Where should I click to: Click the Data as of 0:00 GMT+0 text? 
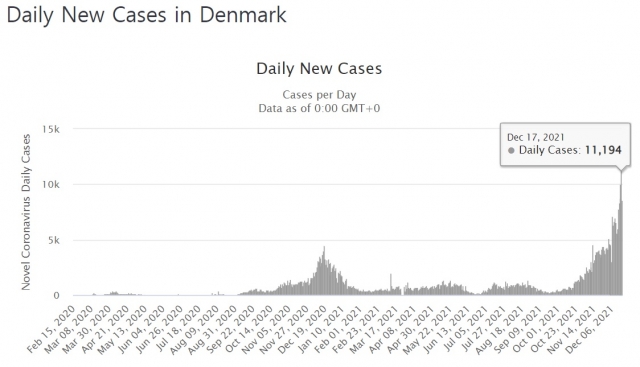[319, 109]
